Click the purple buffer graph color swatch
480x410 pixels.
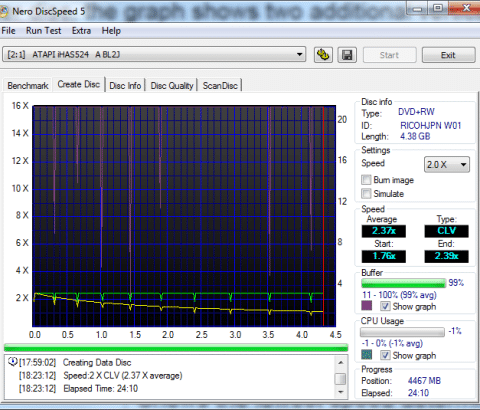click(366, 306)
